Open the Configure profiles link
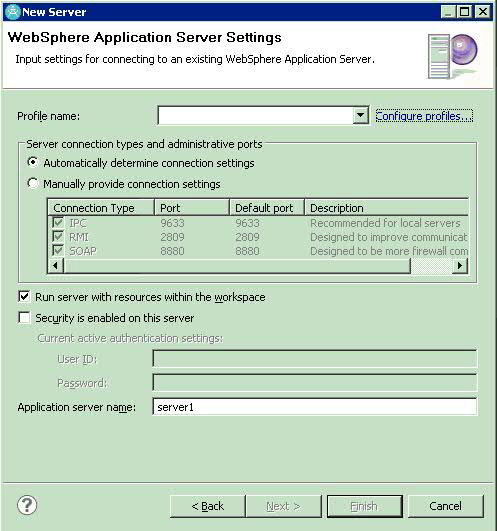Image resolution: width=497 pixels, height=531 pixels. tap(424, 116)
